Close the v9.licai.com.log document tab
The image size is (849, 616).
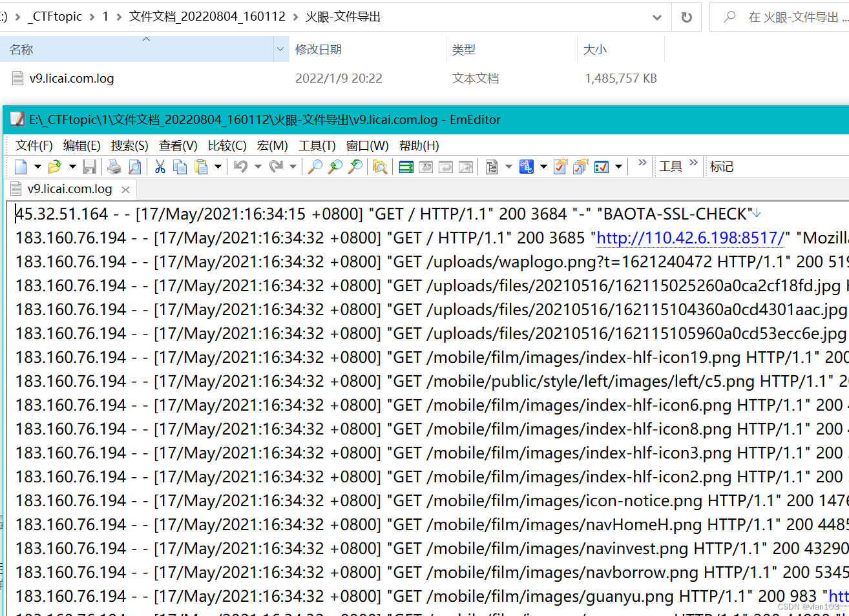[x=126, y=190]
